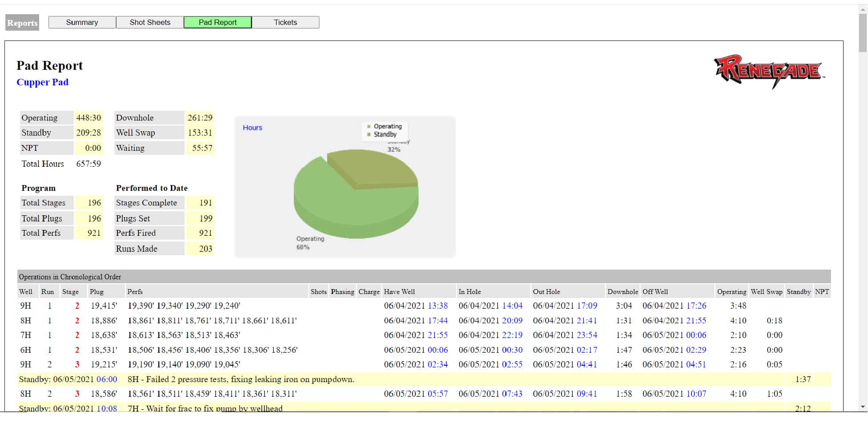The height and width of the screenshot is (423, 868).
Task: Click plug depth 18,886' cell
Action: point(104,321)
